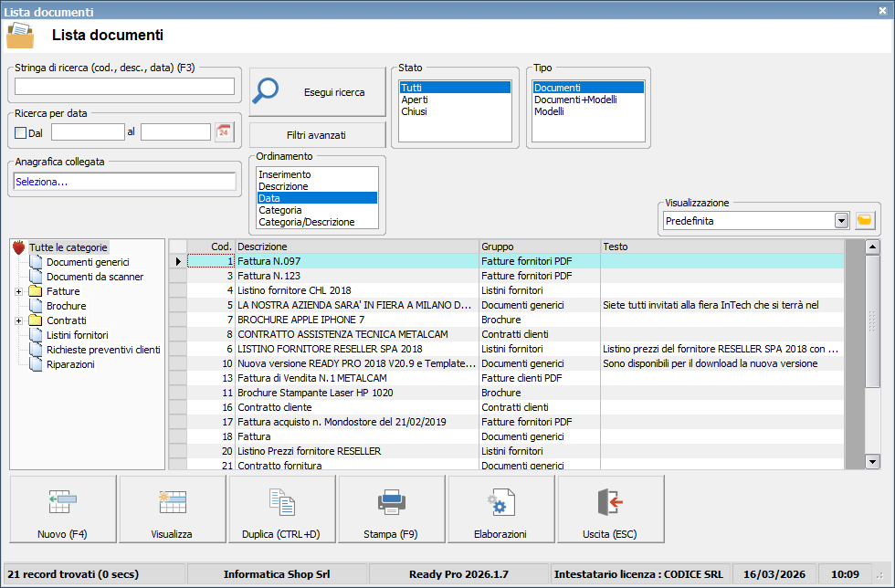Select Aperti in the Stato list

(x=415, y=100)
